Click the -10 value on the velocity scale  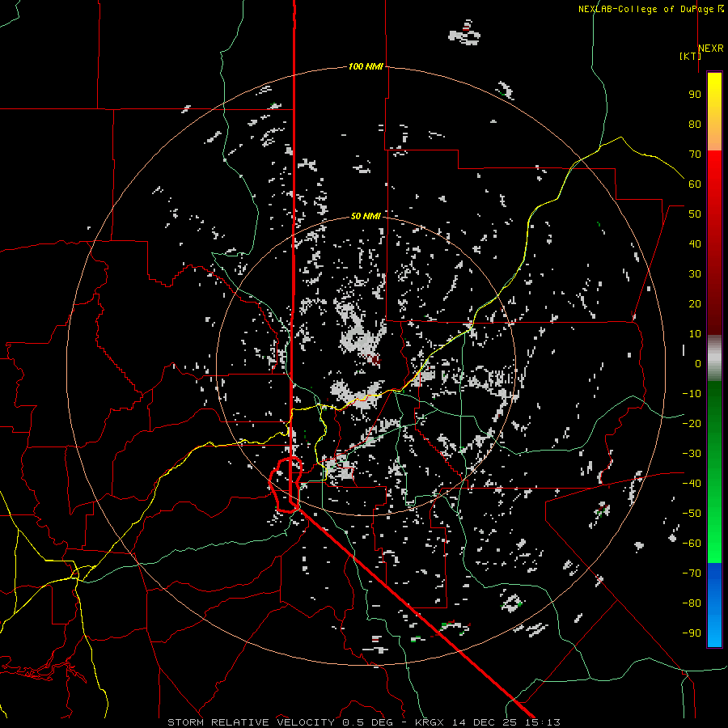(x=692, y=394)
